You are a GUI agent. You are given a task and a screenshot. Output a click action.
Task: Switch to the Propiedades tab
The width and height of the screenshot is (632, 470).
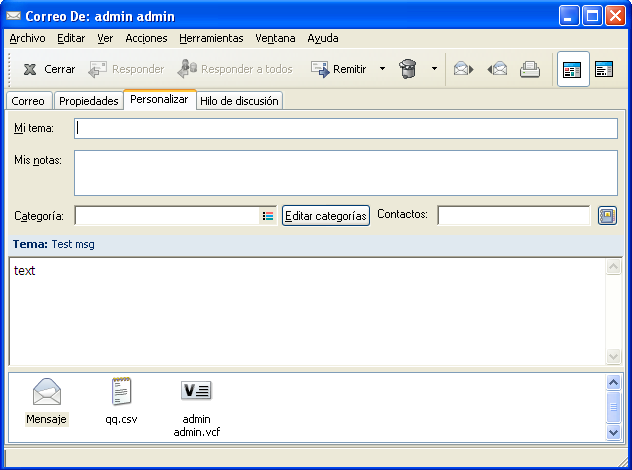point(88,101)
